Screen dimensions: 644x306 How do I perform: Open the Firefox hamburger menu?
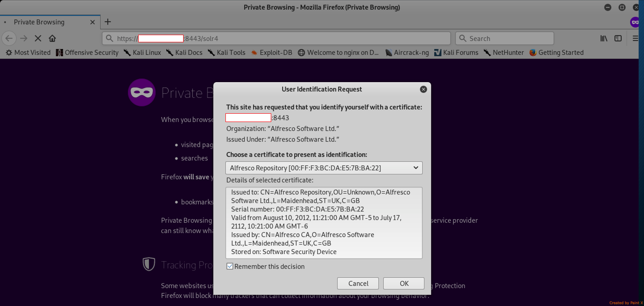click(x=635, y=38)
